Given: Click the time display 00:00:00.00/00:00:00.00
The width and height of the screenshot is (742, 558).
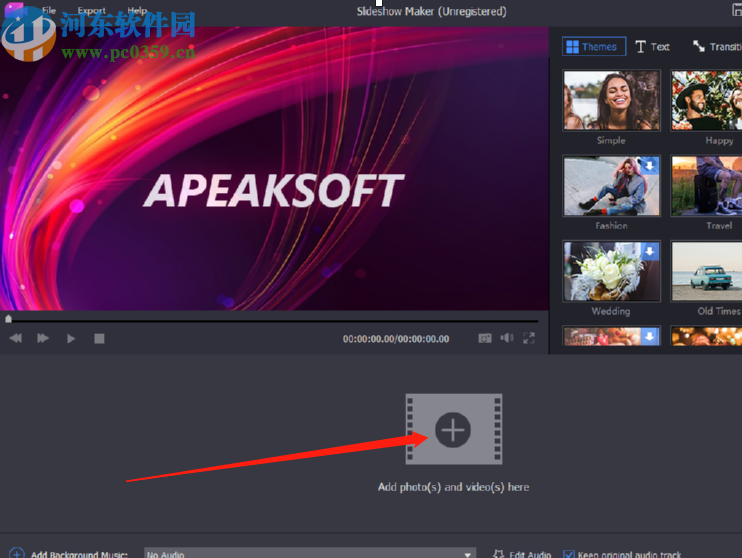Looking at the screenshot, I should [396, 339].
